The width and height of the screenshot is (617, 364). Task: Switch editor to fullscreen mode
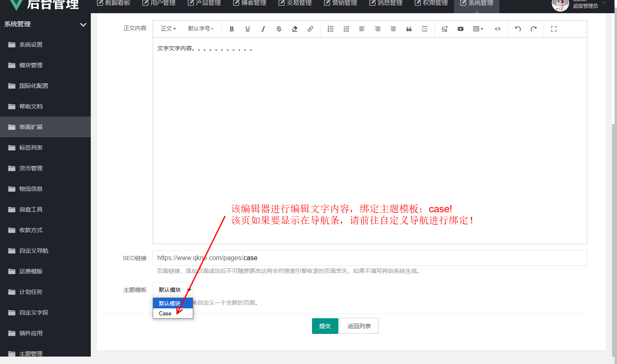(x=554, y=29)
